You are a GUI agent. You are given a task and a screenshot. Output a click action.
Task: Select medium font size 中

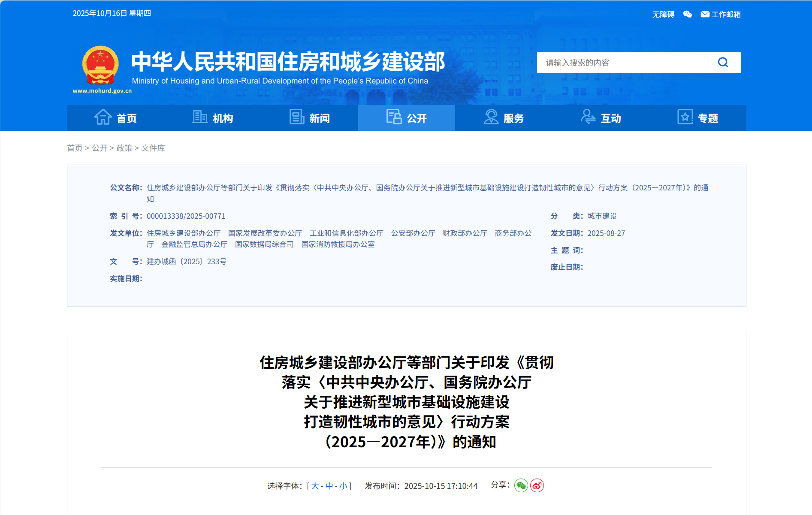[329, 486]
